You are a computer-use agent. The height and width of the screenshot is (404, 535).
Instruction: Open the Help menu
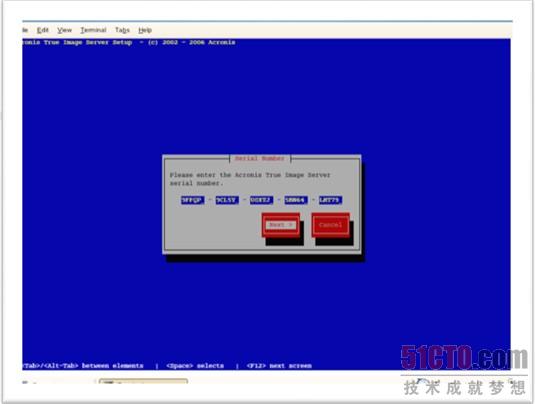145,30
